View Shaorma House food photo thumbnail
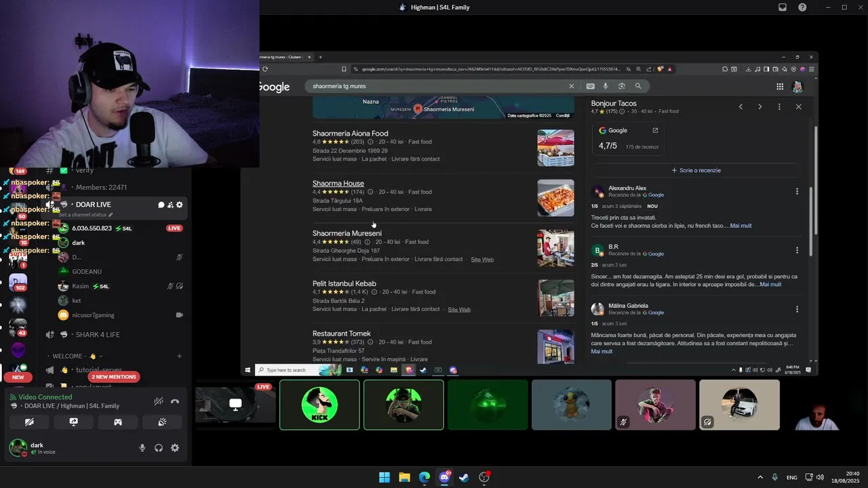This screenshot has width=868, height=488. 555,198
